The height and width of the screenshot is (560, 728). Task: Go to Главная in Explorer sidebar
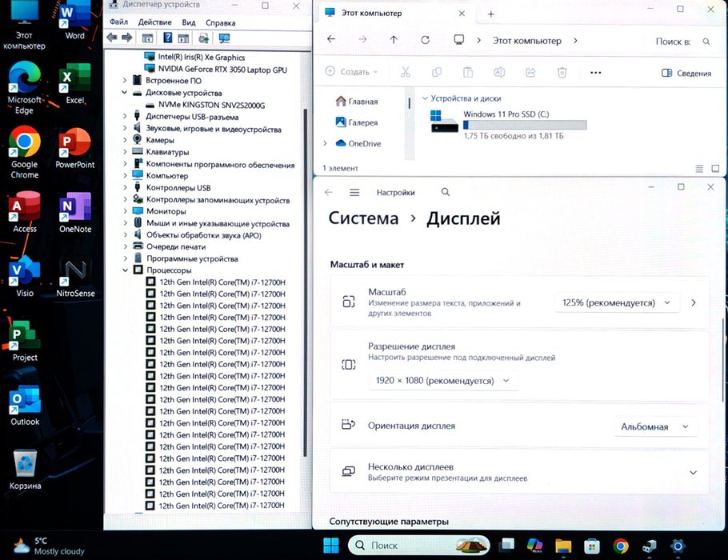coord(357,102)
